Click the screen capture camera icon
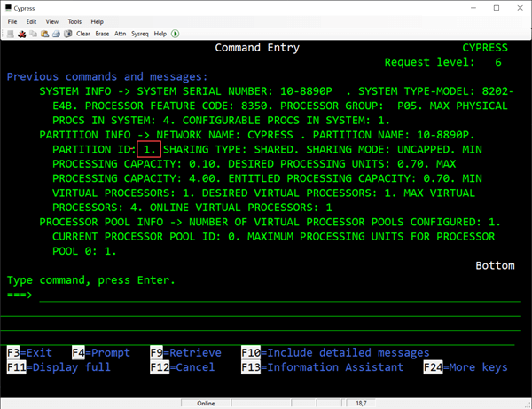 click(x=68, y=34)
